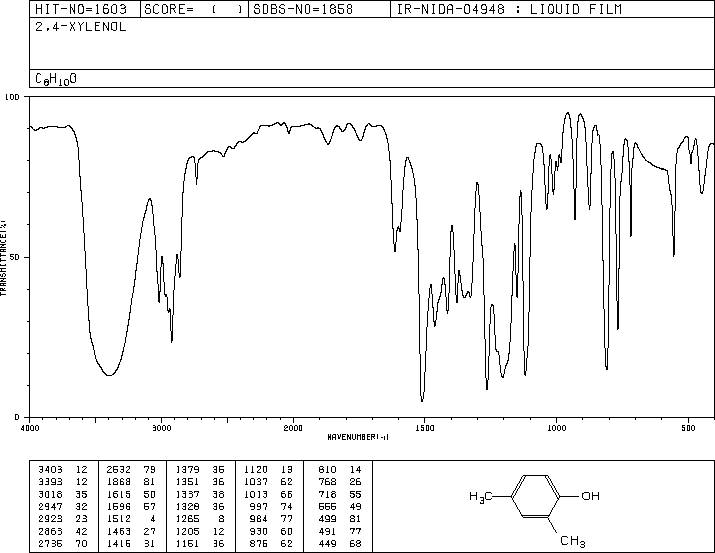
Task: Click the HIT-NO=1603 header field
Action: [x=81, y=9]
